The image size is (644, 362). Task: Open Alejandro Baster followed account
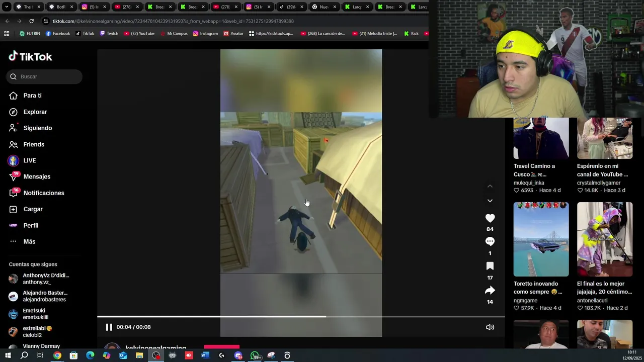(x=38, y=296)
